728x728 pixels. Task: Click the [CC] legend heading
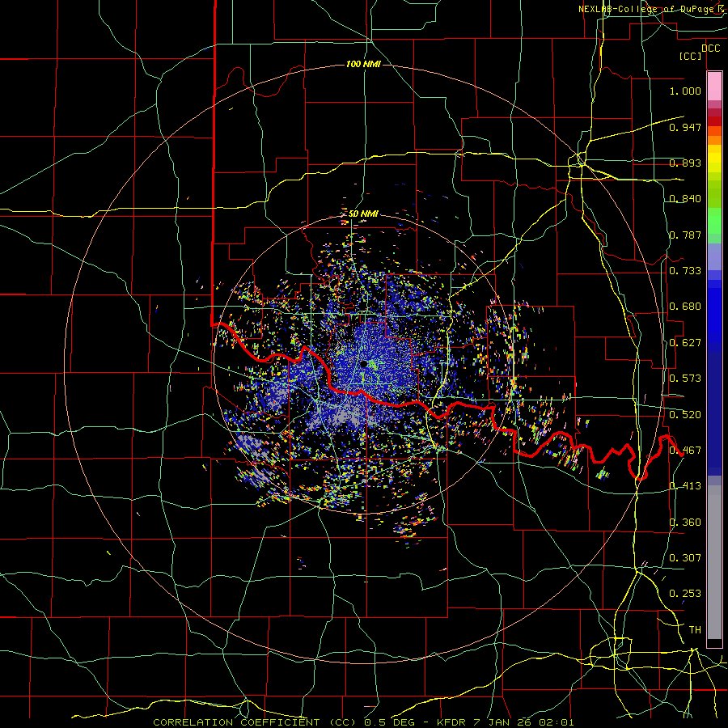point(691,56)
